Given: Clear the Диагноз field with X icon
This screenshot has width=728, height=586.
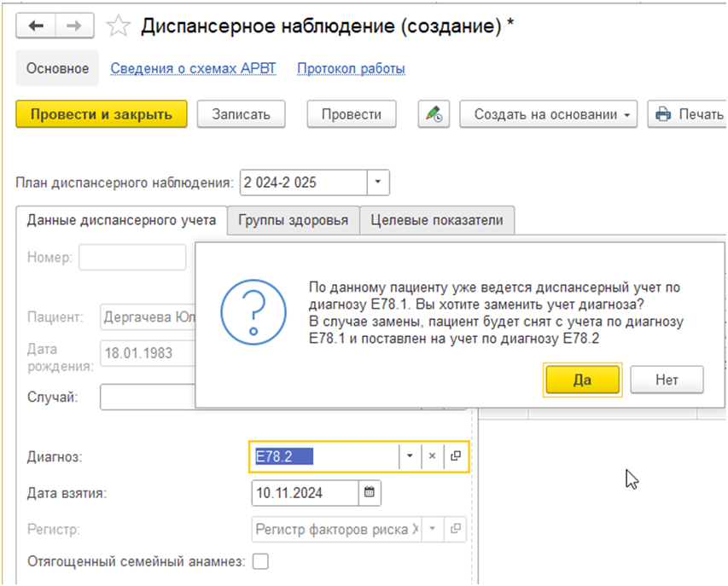Looking at the screenshot, I should coord(432,456).
